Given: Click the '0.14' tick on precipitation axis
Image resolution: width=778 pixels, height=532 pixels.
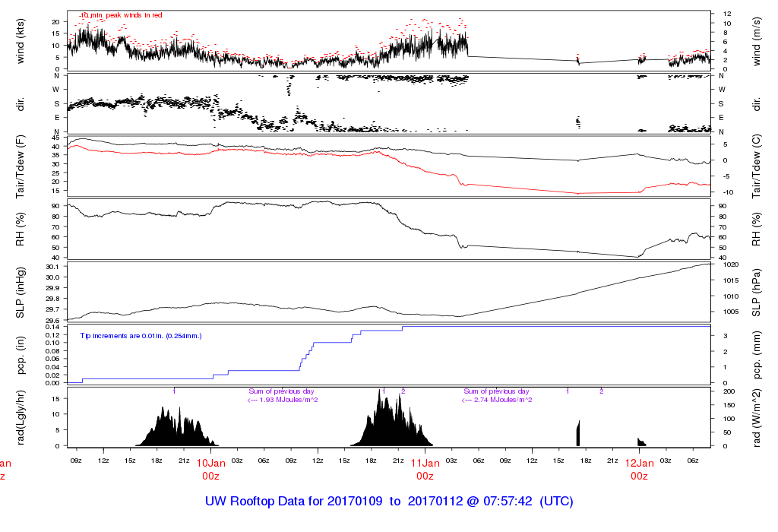Looking at the screenshot, I should (52, 327).
